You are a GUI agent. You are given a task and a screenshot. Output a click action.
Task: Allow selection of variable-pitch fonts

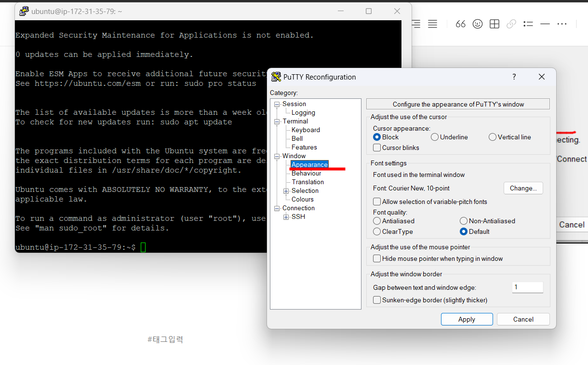tap(377, 202)
